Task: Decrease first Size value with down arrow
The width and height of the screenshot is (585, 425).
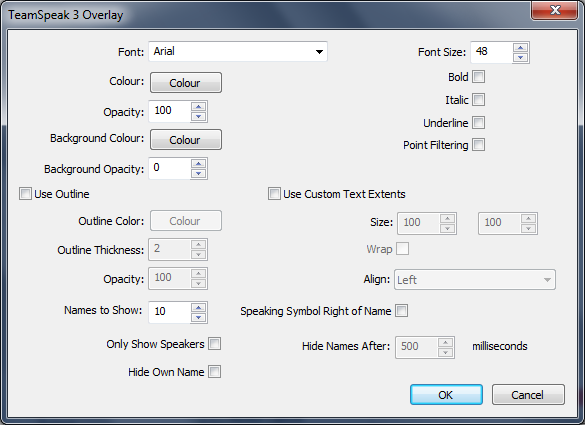Action: click(447, 228)
